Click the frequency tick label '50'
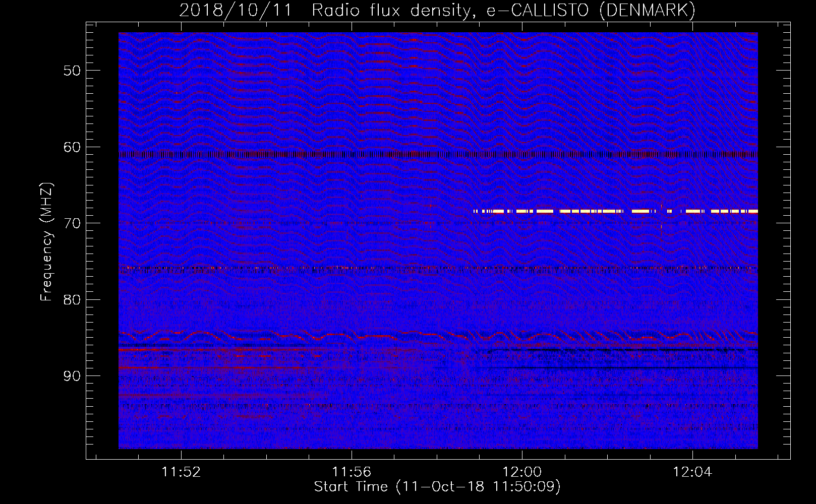The height and width of the screenshot is (504, 816). point(72,71)
